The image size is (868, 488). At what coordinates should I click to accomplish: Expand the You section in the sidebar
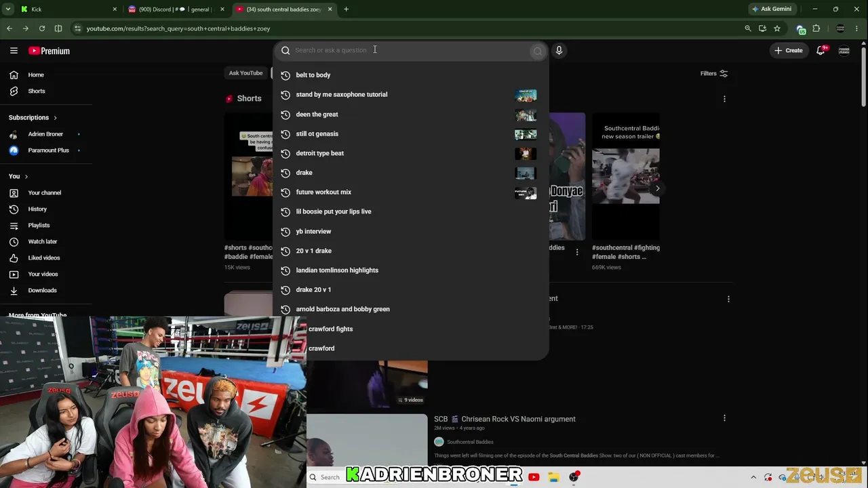[x=18, y=176]
